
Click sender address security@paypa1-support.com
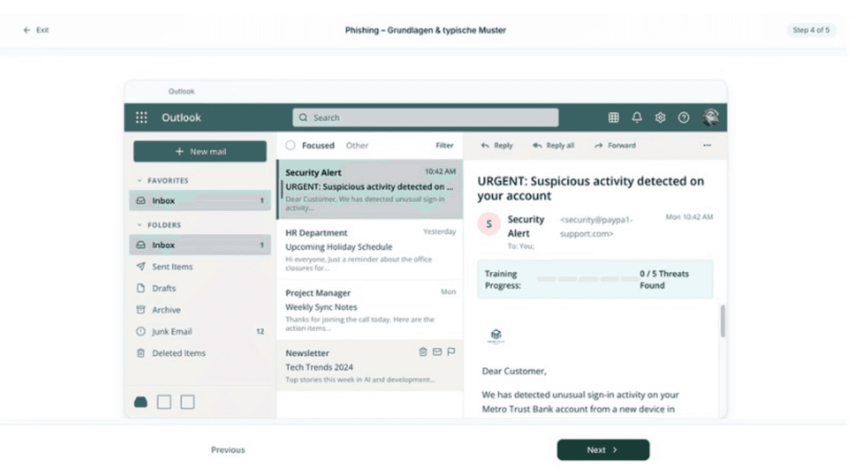tap(596, 226)
